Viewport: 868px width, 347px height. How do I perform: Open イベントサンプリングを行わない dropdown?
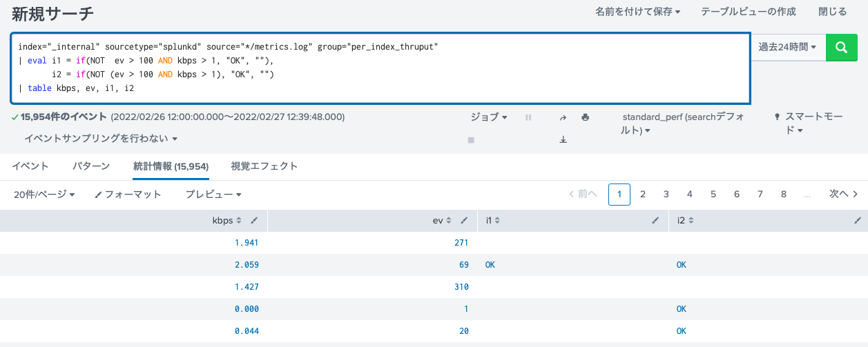101,139
